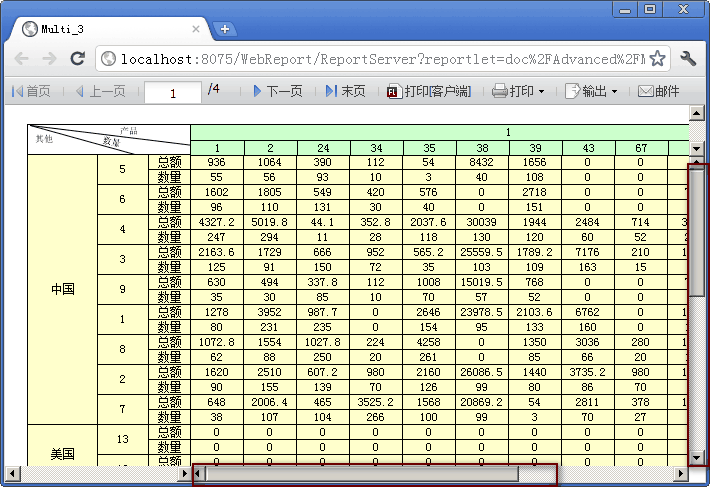Click cell value 2006.4

[x=269, y=402]
